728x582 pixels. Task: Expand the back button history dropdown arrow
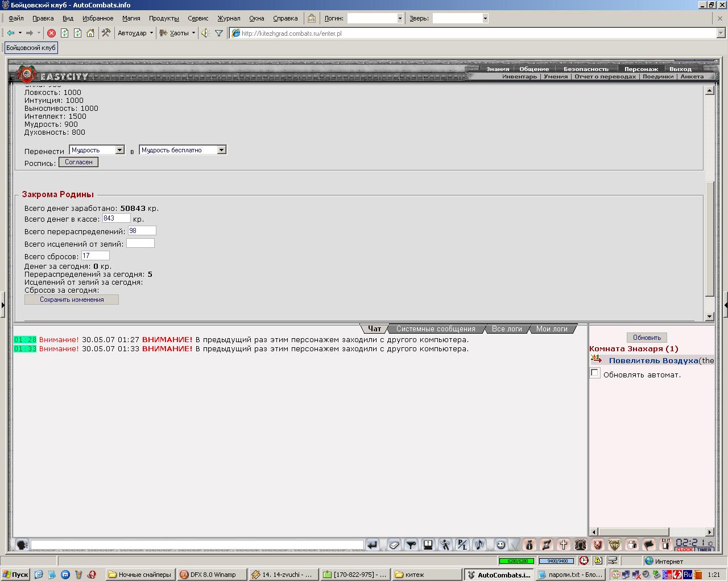coord(20,33)
